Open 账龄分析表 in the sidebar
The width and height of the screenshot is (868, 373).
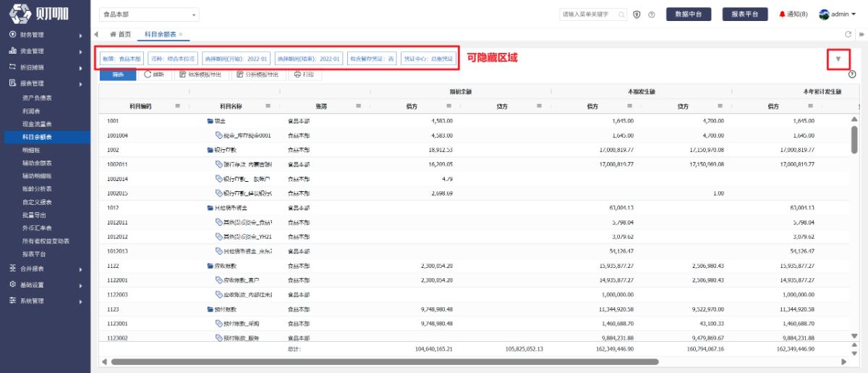pos(37,189)
